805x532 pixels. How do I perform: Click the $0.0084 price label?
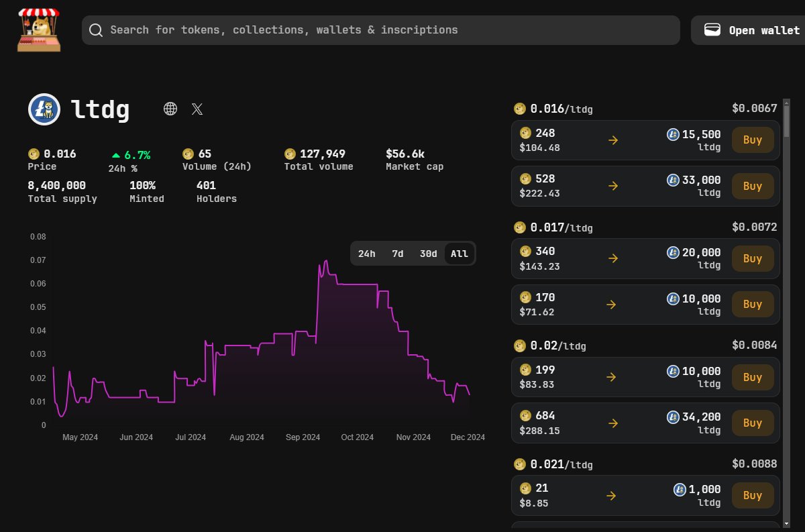[x=754, y=345]
